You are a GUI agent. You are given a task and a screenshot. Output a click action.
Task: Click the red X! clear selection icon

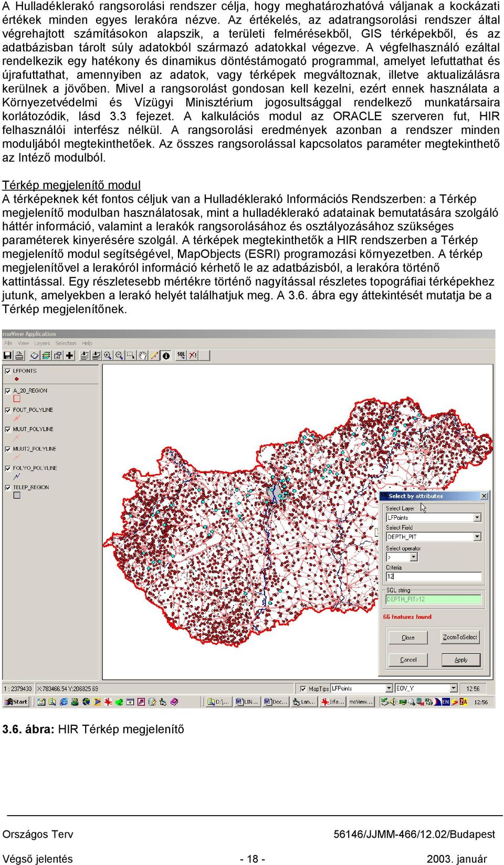[193, 356]
